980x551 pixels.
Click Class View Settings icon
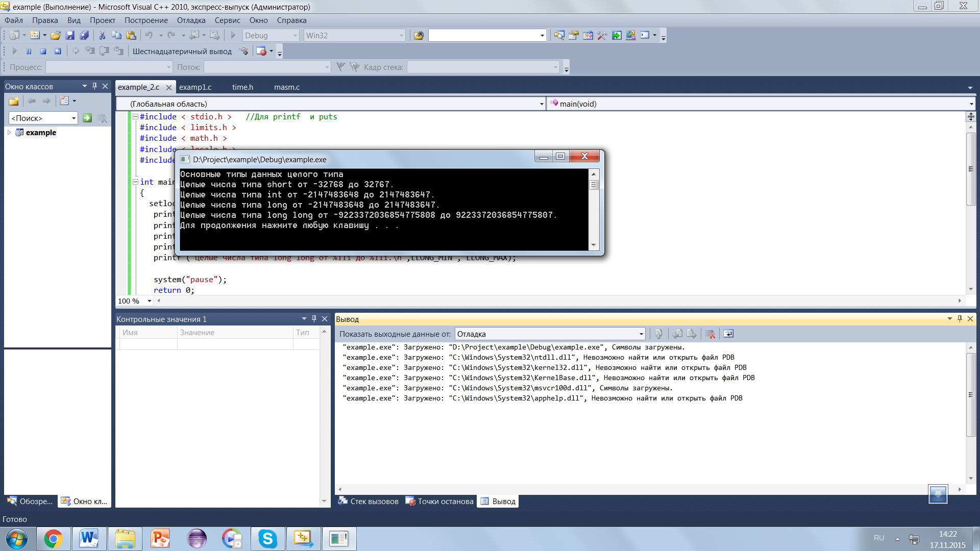point(65,101)
